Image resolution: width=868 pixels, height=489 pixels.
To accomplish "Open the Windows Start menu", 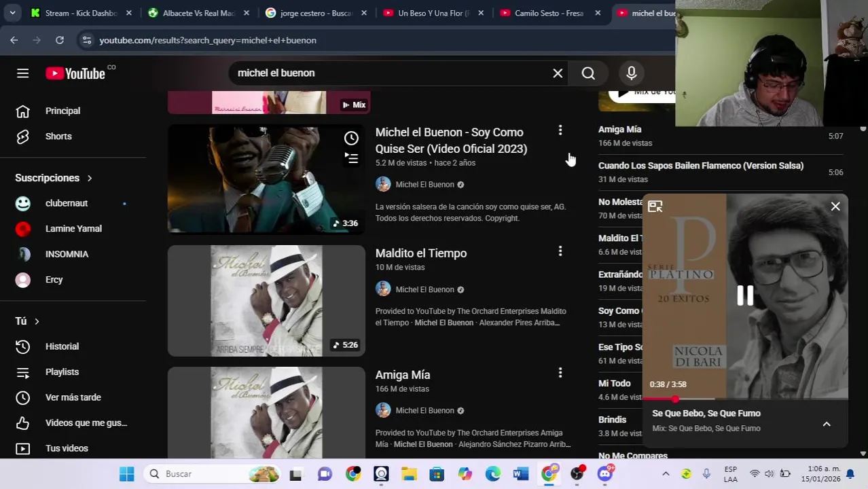I will pyautogui.click(x=126, y=474).
